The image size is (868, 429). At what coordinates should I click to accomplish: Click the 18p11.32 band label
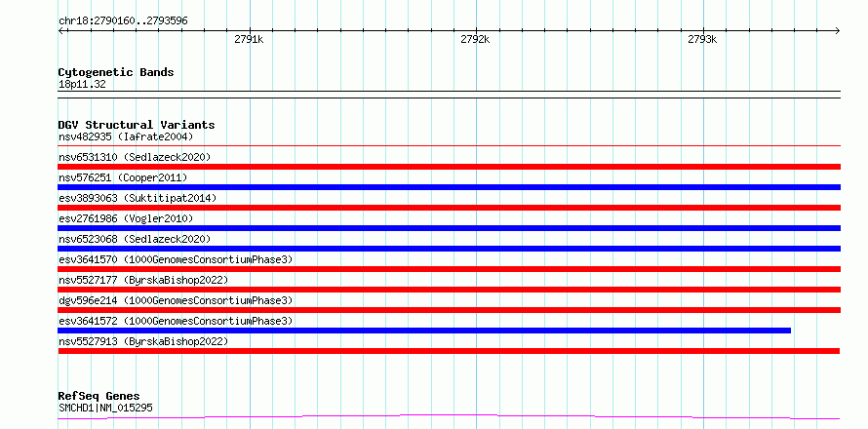click(82, 85)
